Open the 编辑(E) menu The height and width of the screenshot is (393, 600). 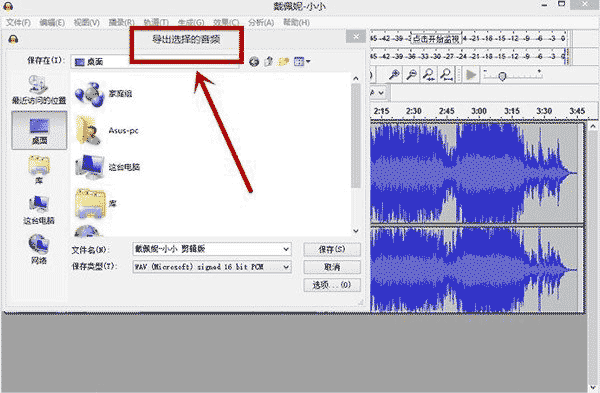[x=52, y=23]
